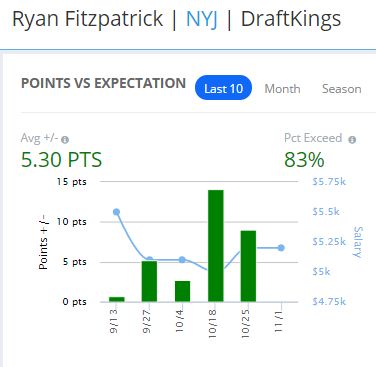Click the Pct Exceed info icon
The image size is (376, 367).
[352, 140]
